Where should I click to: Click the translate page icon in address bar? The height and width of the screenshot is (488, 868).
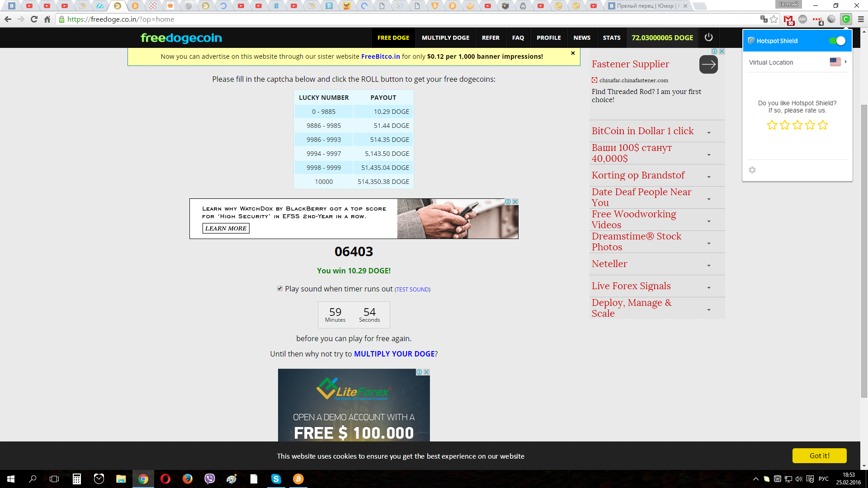tap(764, 19)
